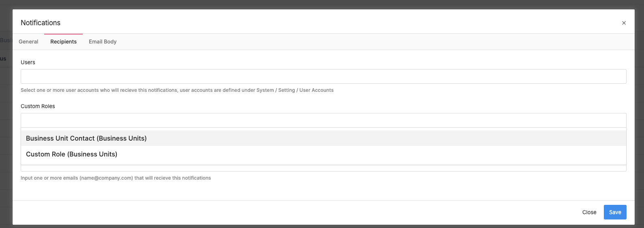Select the Recipients tab
644x228 pixels.
tap(63, 42)
